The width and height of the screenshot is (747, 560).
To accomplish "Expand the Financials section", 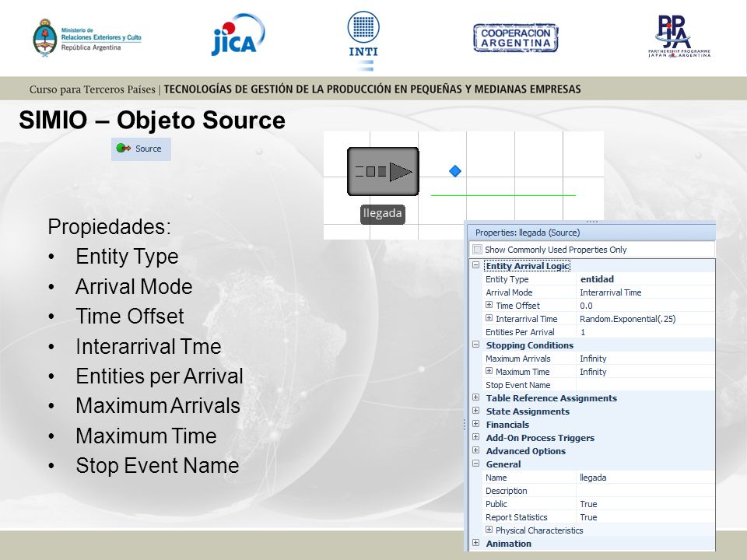I will tap(476, 424).
